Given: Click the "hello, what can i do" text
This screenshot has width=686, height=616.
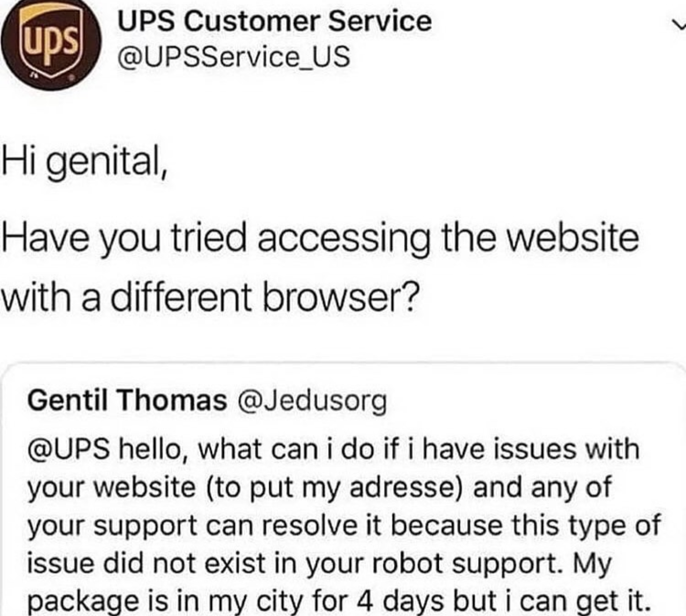Looking at the screenshot, I should click(x=248, y=449).
